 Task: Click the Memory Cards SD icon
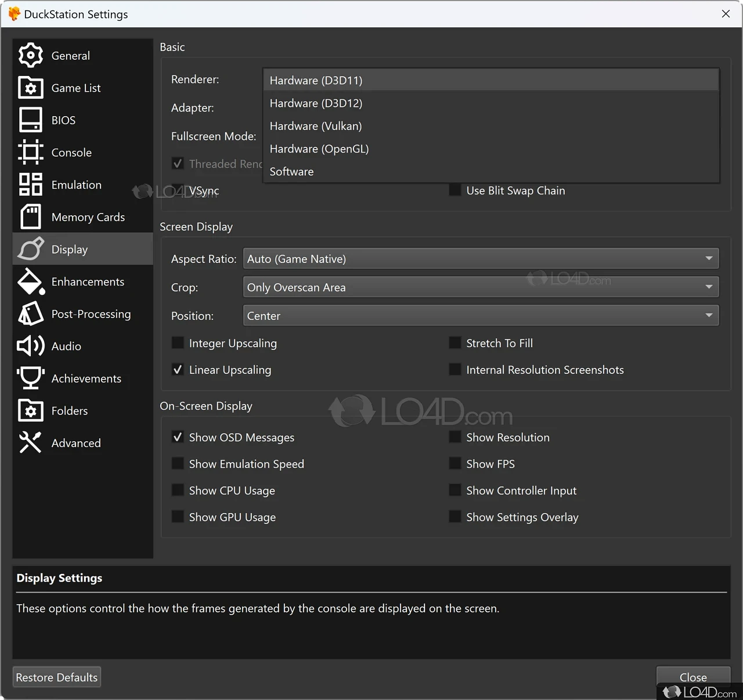31,217
